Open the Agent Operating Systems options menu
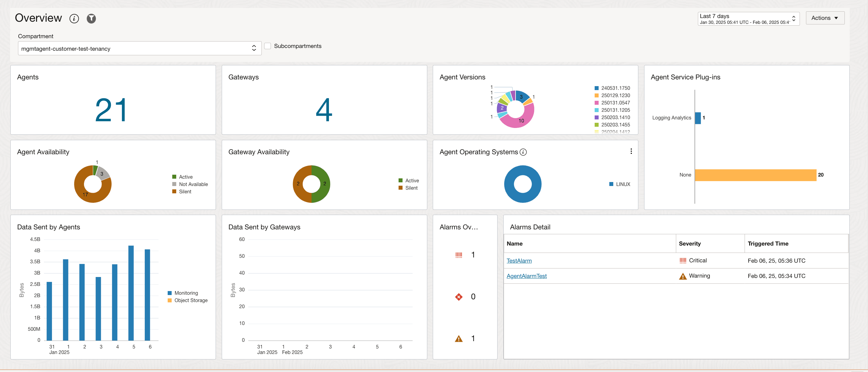The height and width of the screenshot is (372, 868). pyautogui.click(x=631, y=151)
